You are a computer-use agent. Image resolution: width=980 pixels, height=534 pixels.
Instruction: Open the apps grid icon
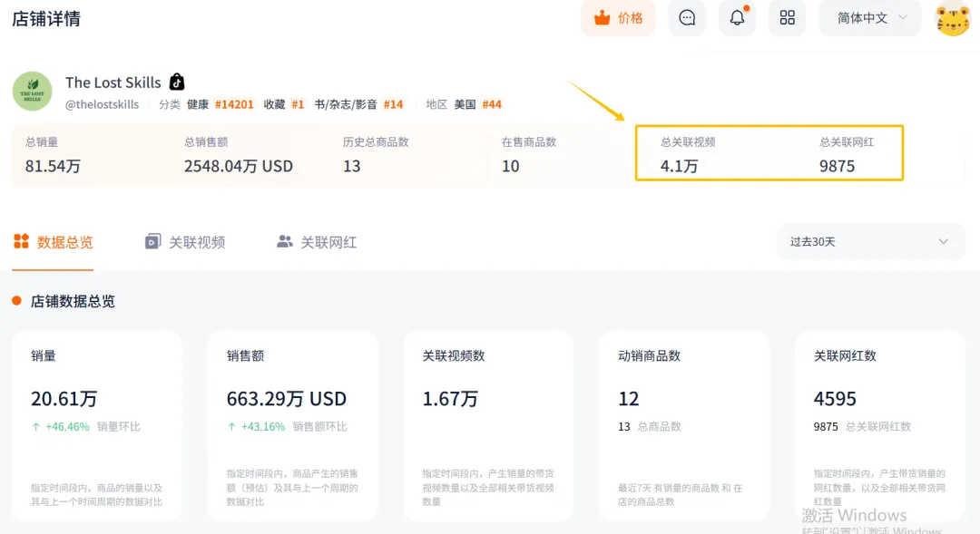pyautogui.click(x=787, y=18)
